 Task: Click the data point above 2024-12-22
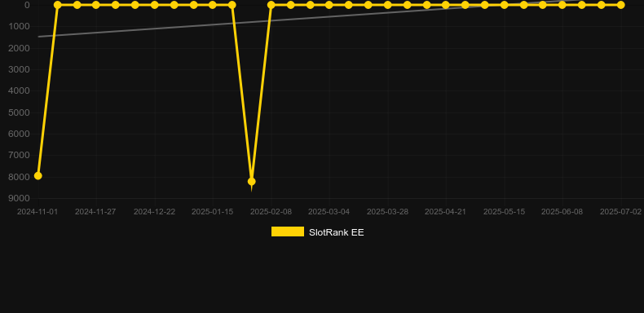coord(154,5)
